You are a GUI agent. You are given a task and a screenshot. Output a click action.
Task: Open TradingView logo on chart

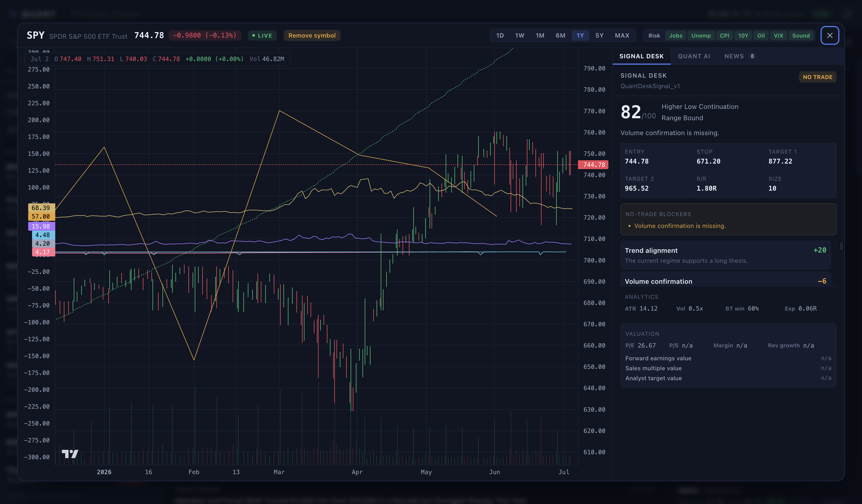70,454
